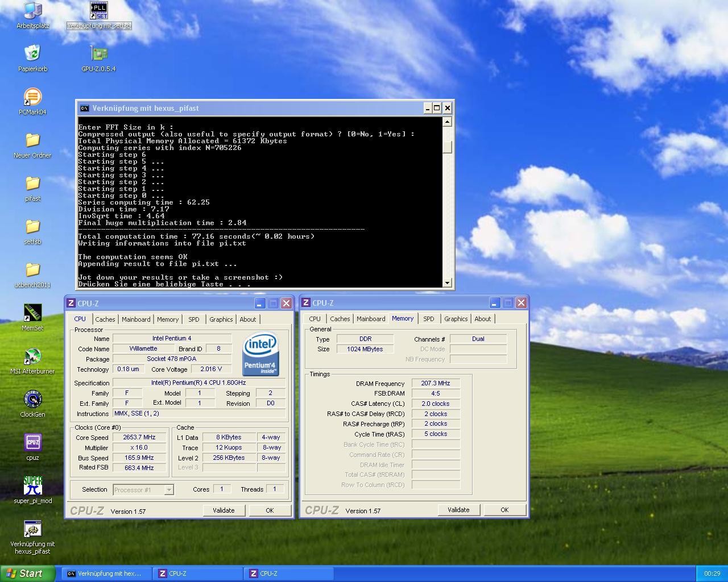Select the Verknüpfung mit setfsb desktop icon
This screenshot has height=582, width=728.
click(x=99, y=15)
